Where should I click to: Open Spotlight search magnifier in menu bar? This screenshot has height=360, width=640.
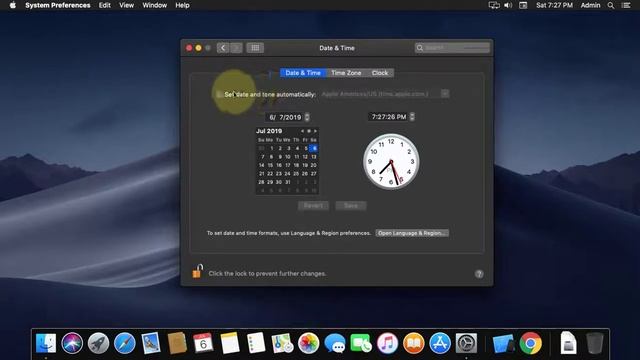pyautogui.click(x=611, y=5)
